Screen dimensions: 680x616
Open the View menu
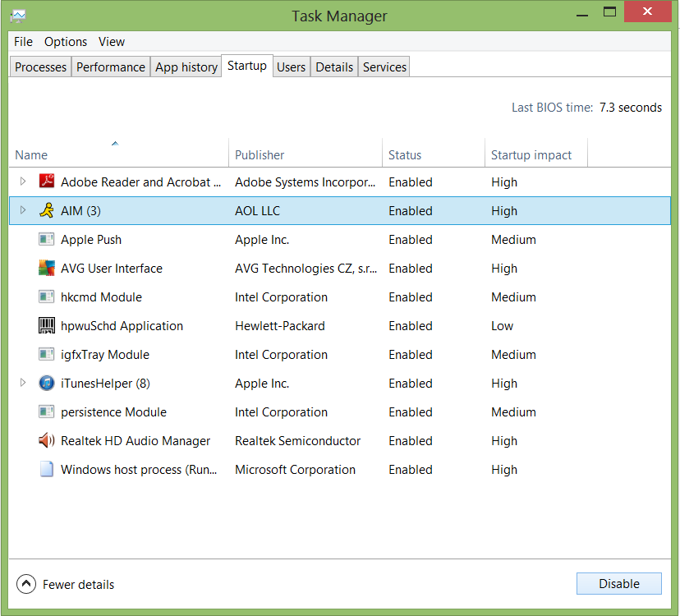112,42
